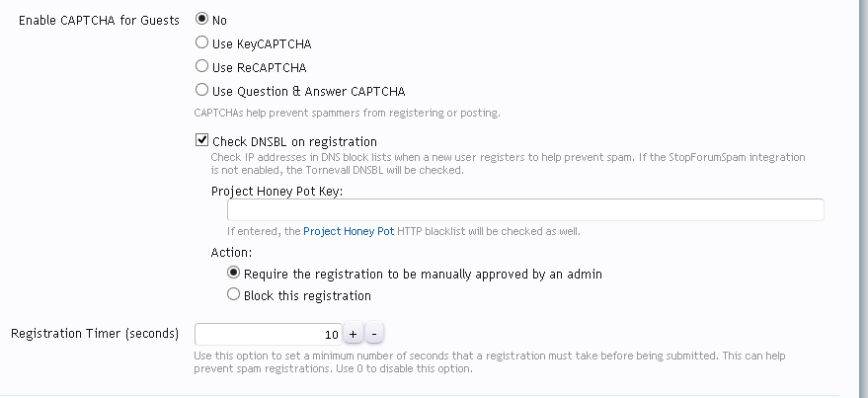Click the CAPTCHAs help prevent spammers hint
Image resolution: width=868 pixels, height=398 pixels.
tap(348, 113)
